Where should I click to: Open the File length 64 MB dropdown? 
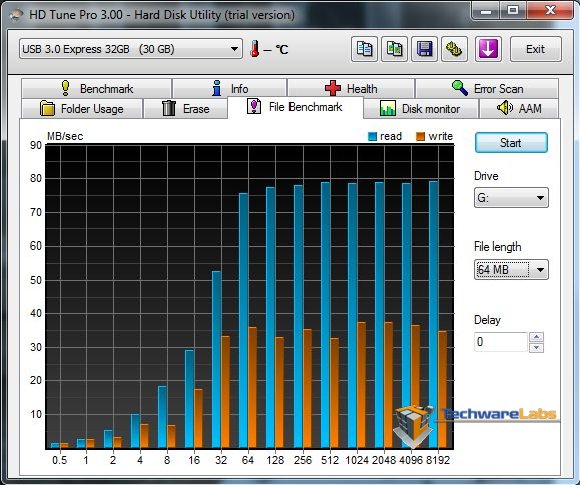pos(511,269)
